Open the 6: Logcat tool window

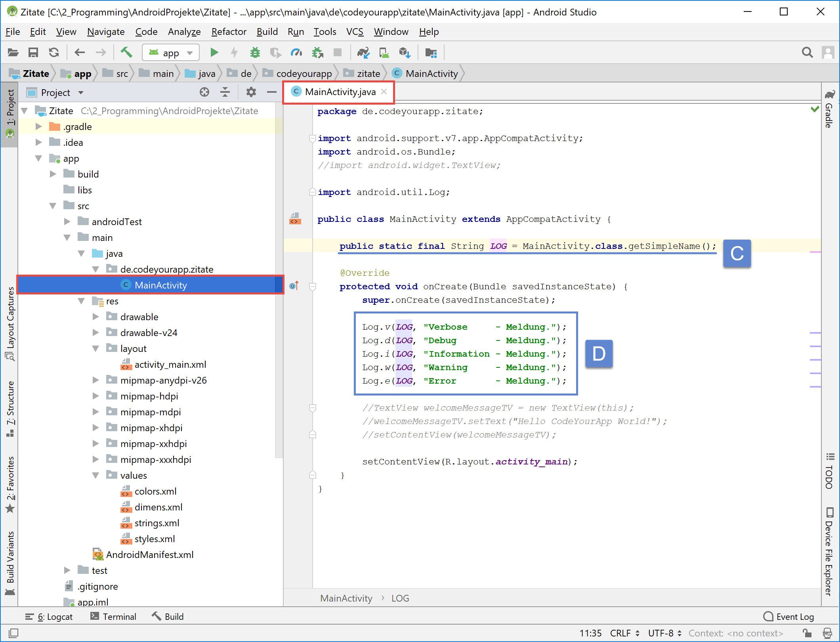(x=49, y=617)
